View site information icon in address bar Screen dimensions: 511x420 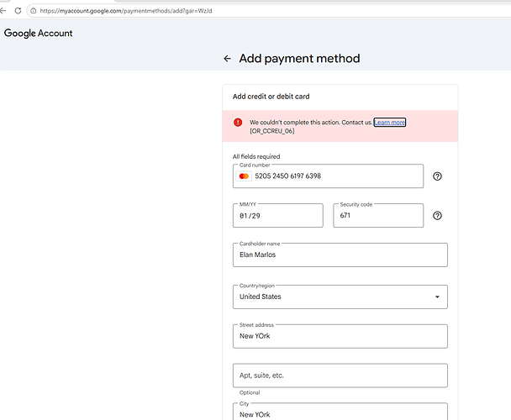click(x=34, y=11)
